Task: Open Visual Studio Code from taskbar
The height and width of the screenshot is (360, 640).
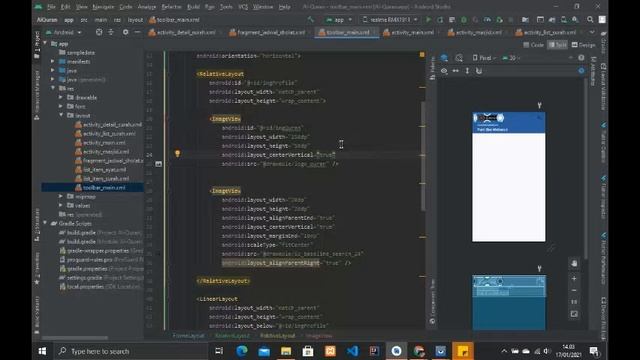Action: click(352, 351)
